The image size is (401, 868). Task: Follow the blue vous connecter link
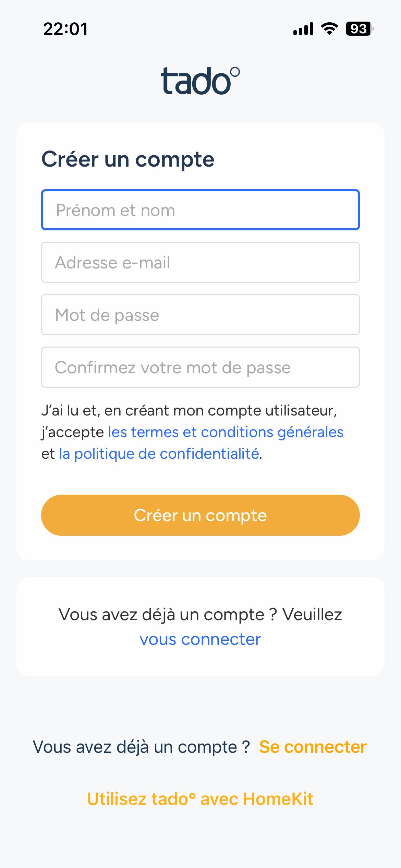[200, 639]
